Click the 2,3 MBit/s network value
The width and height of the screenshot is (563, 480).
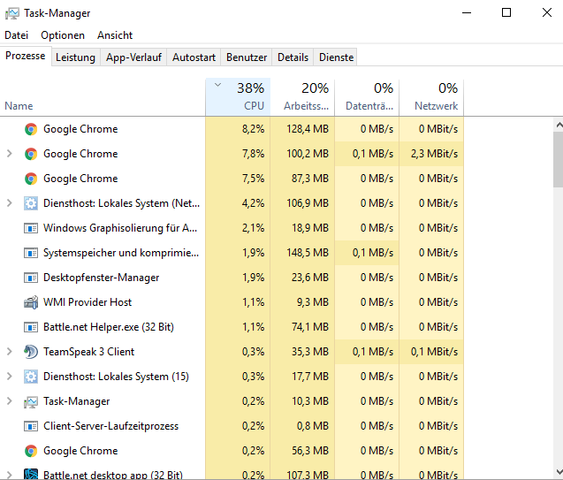point(434,154)
